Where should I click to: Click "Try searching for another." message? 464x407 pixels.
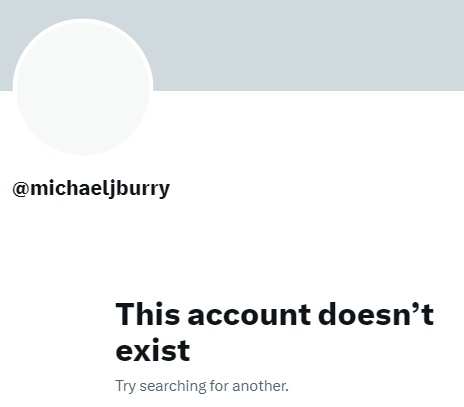point(202,386)
